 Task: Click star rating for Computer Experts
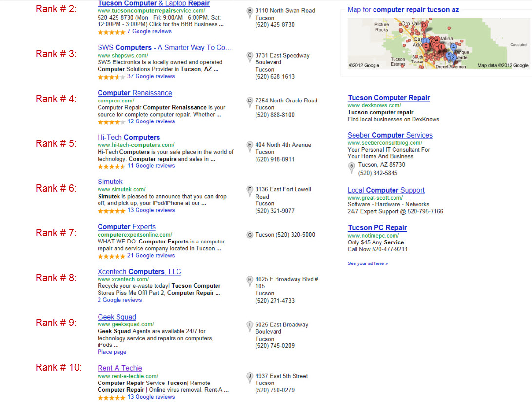click(x=112, y=256)
